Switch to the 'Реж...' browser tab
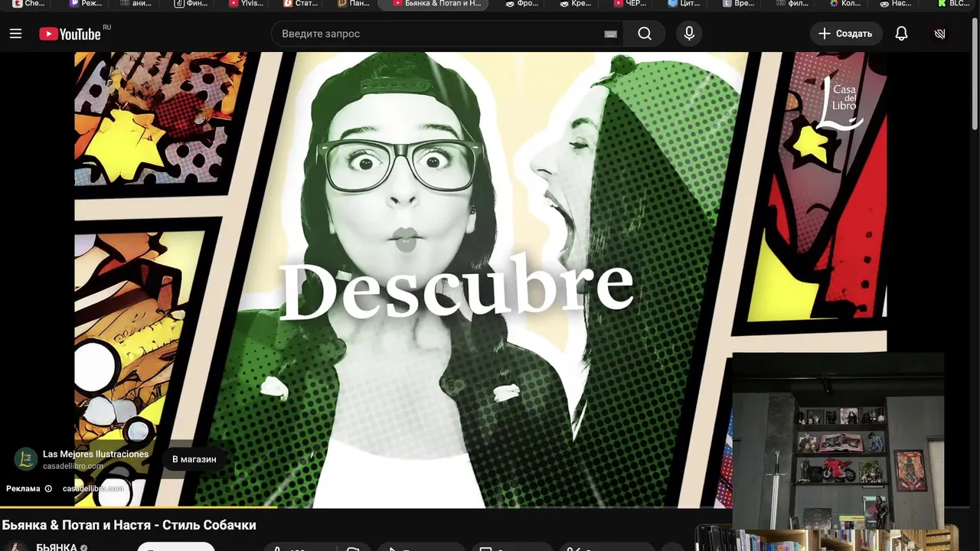The width and height of the screenshot is (980, 551). pos(86,4)
